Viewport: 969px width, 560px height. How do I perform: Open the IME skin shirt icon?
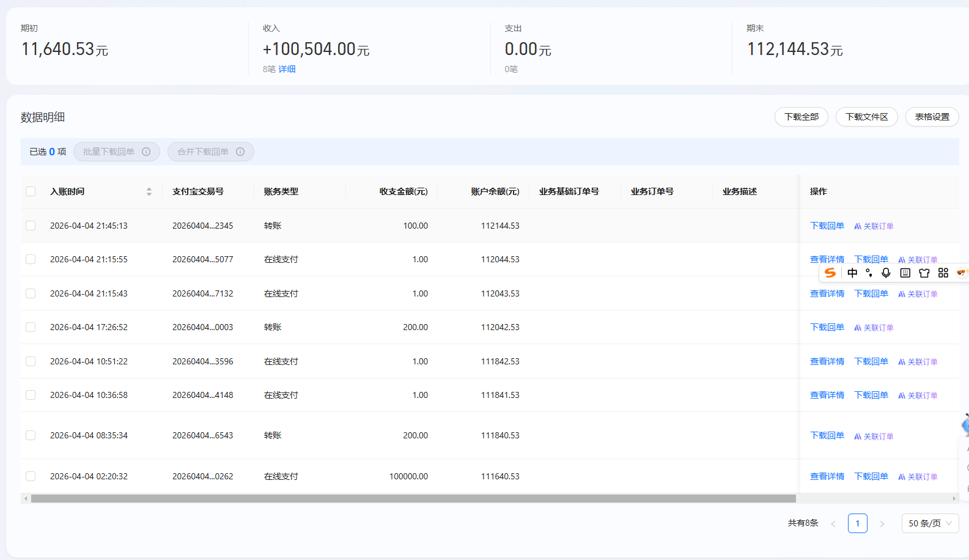pyautogui.click(x=924, y=273)
